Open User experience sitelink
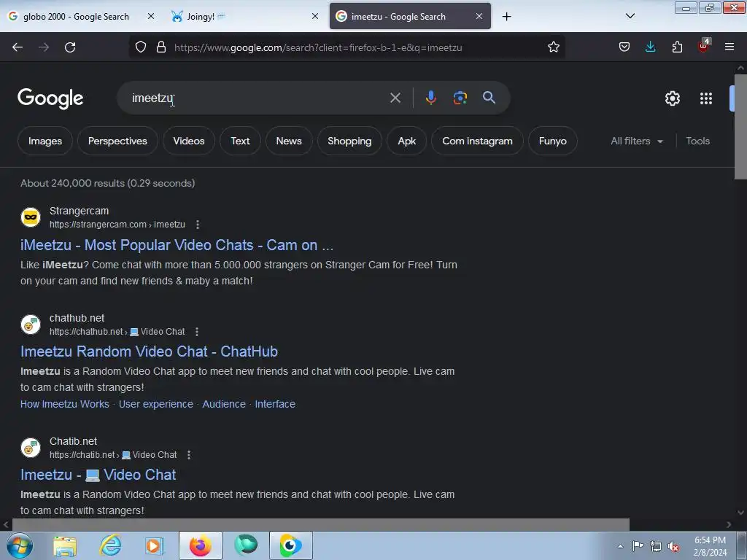This screenshot has height=560, width=747. 156,404
